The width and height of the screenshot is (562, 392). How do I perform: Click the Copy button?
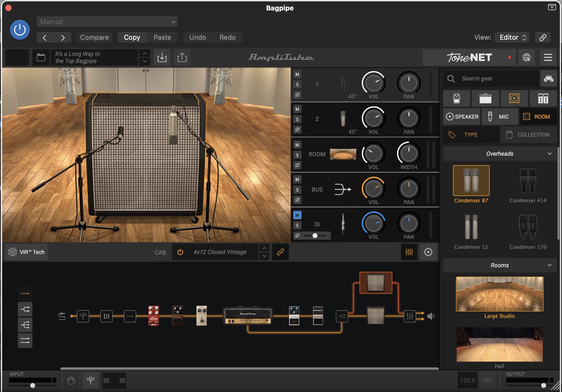[x=132, y=38]
